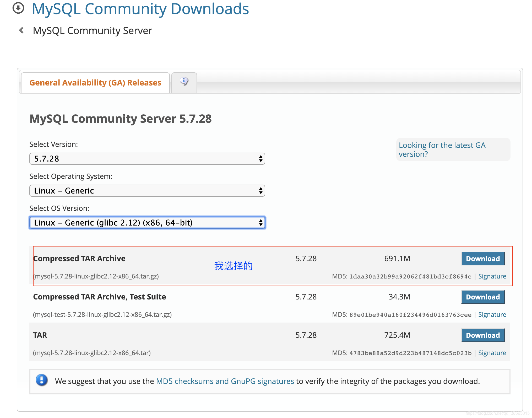Viewport: 532px width, 418px height.
Task: Click the Select OS Version label
Action: [59, 208]
